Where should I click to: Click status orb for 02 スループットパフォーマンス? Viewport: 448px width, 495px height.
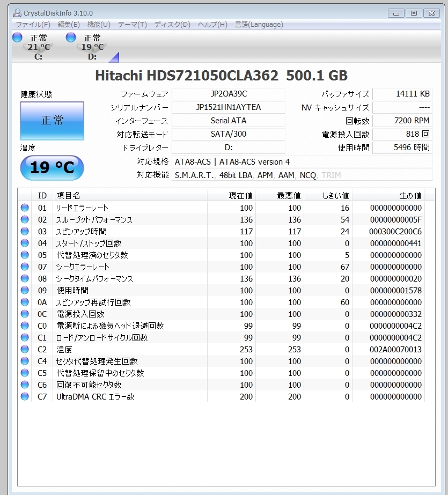(x=25, y=219)
